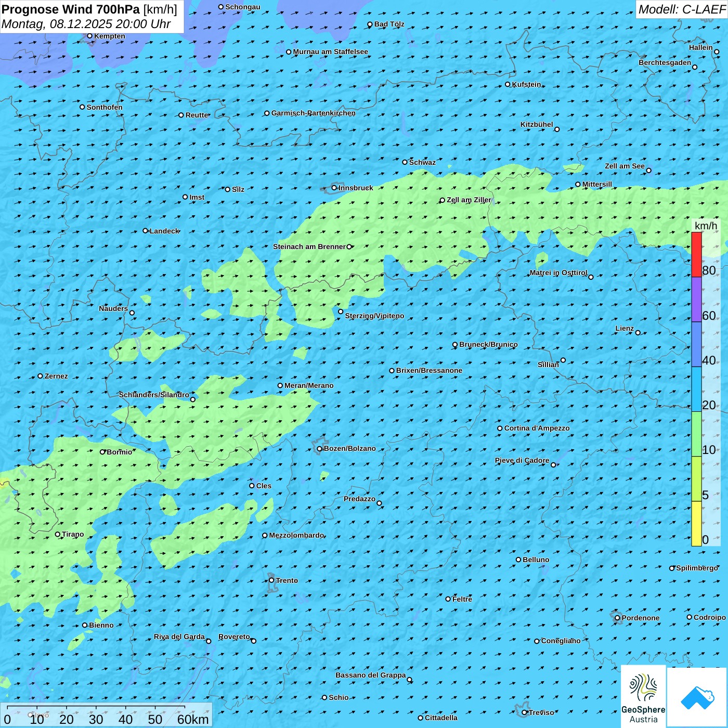Click the Pordenone city marker circle
The width and height of the screenshot is (728, 728).
[x=617, y=618]
